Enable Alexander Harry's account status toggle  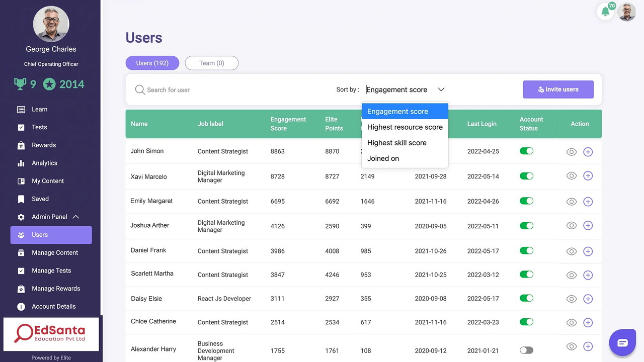[526, 350]
